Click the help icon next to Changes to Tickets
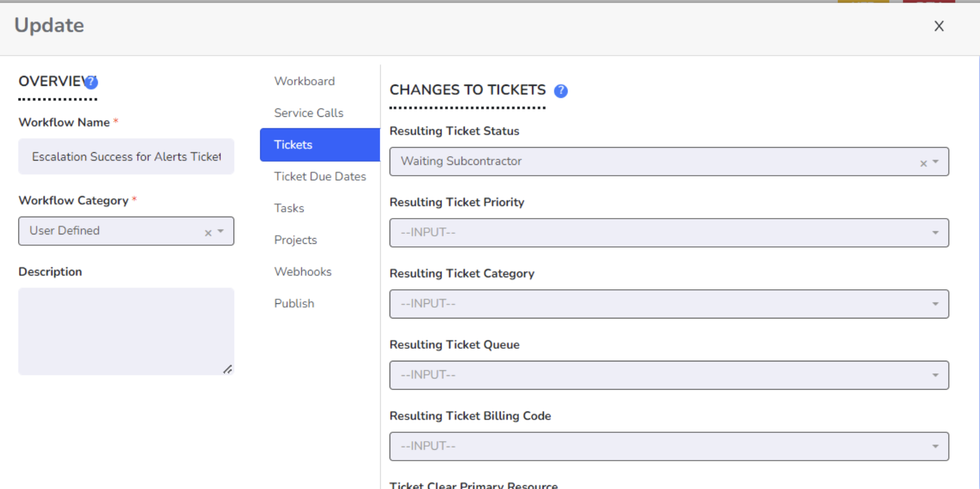 (x=561, y=91)
